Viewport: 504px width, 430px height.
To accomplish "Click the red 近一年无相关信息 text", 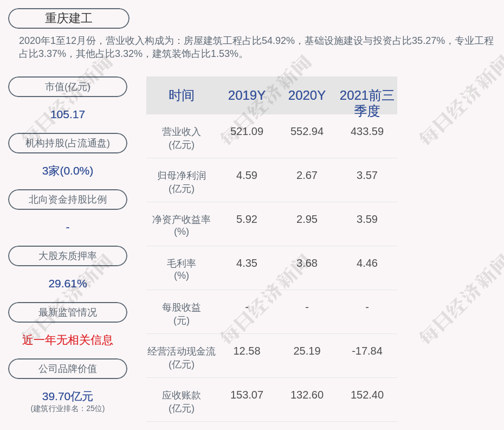I will [x=68, y=340].
